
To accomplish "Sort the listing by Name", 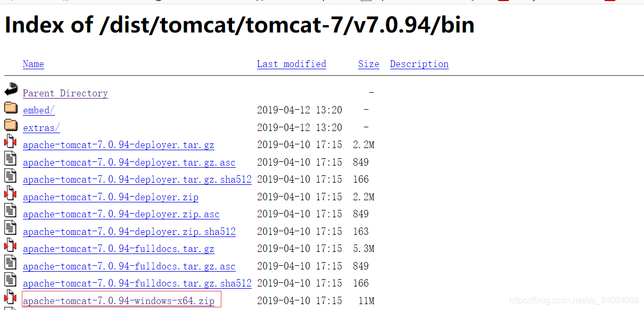I will 33,64.
